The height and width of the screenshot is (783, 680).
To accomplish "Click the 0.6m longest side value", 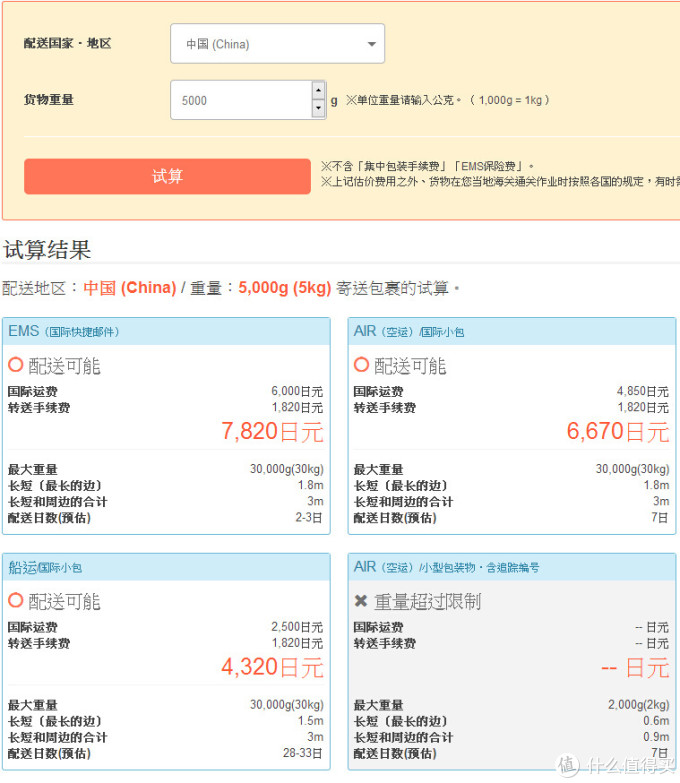I will tap(656, 721).
